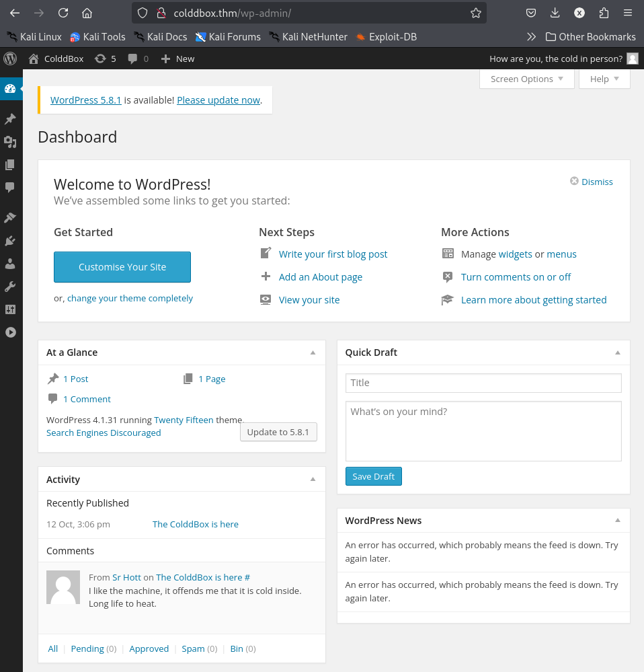The width and height of the screenshot is (644, 672).
Task: Open the Dashboard sidebar icon
Action: tap(10, 89)
